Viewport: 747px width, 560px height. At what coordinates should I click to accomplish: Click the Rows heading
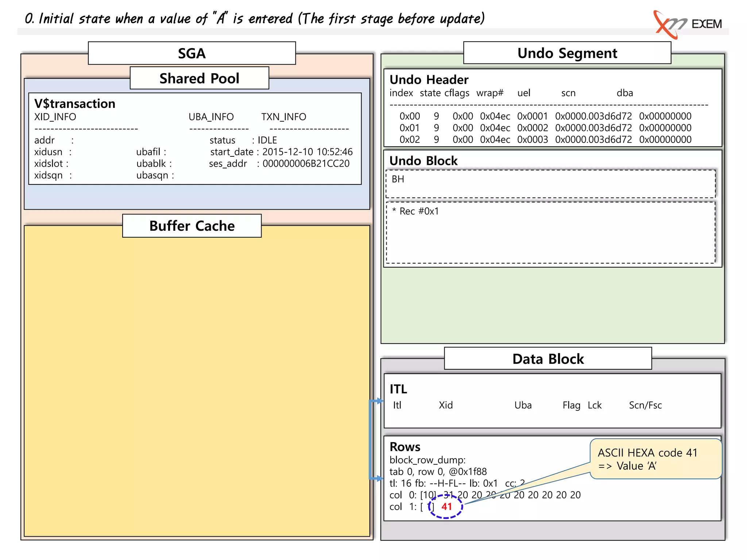pos(405,447)
